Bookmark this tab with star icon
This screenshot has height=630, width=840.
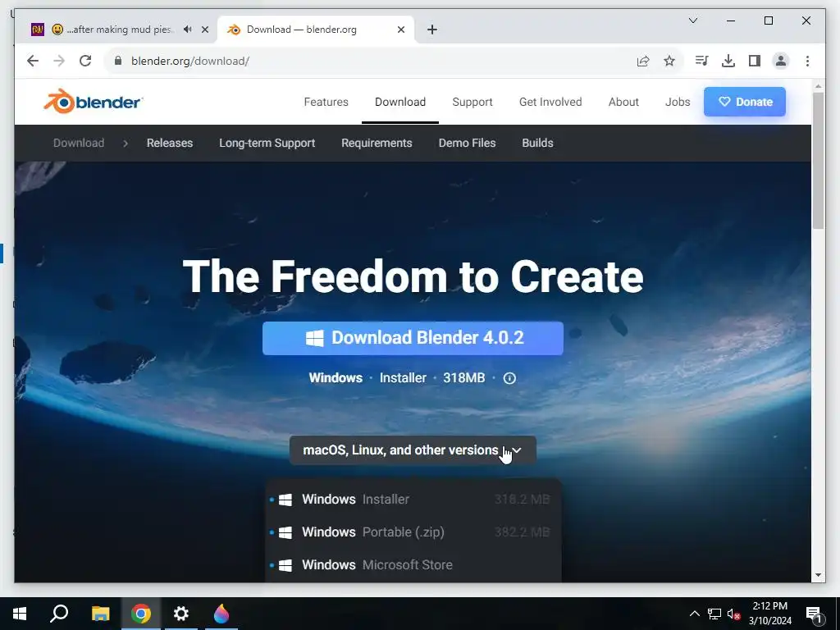[669, 61]
